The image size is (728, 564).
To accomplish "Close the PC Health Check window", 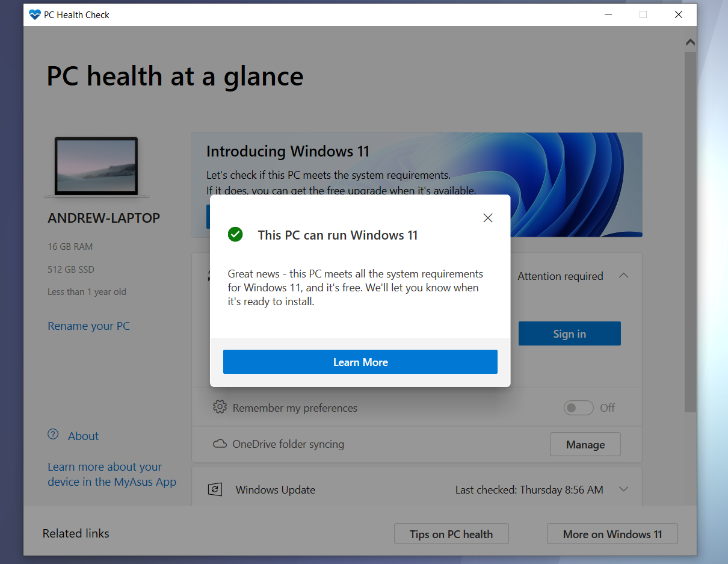I will pyautogui.click(x=679, y=14).
